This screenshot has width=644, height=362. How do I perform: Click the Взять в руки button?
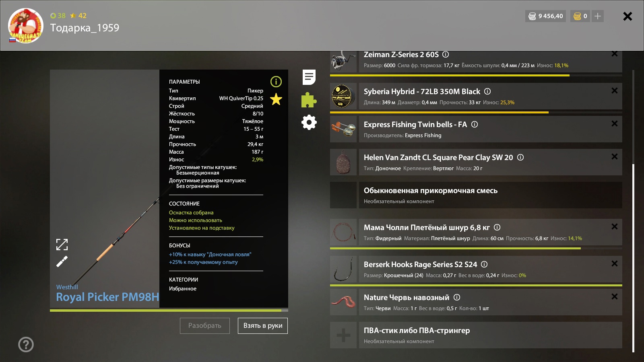tap(263, 326)
